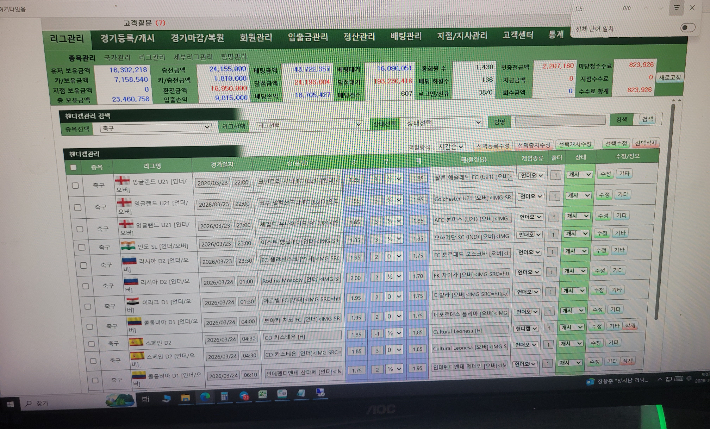Click 수정 button in 인도 SL row
This screenshot has width=710, height=429.
coord(601,233)
